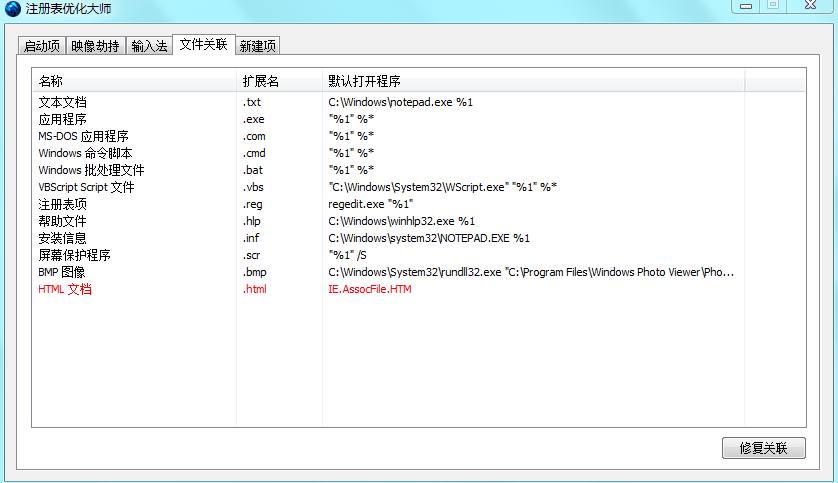Click the 默认打开程序 column header

[x=533, y=81]
